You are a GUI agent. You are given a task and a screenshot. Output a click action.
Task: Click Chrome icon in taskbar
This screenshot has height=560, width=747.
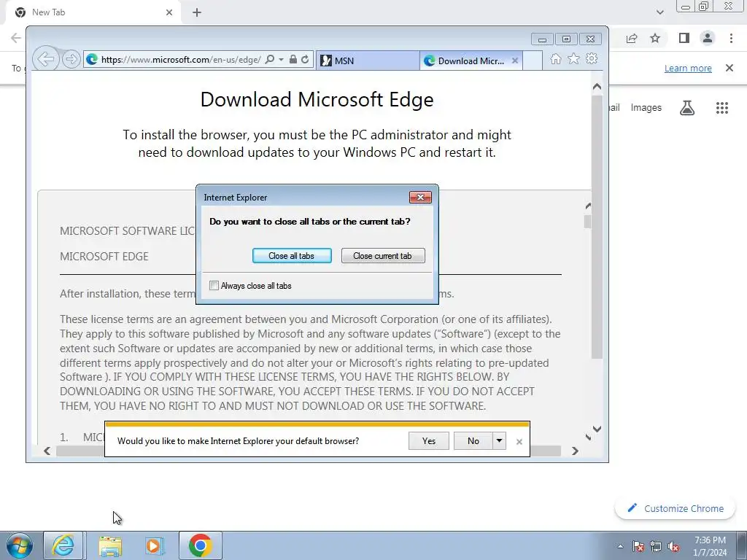pyautogui.click(x=200, y=545)
